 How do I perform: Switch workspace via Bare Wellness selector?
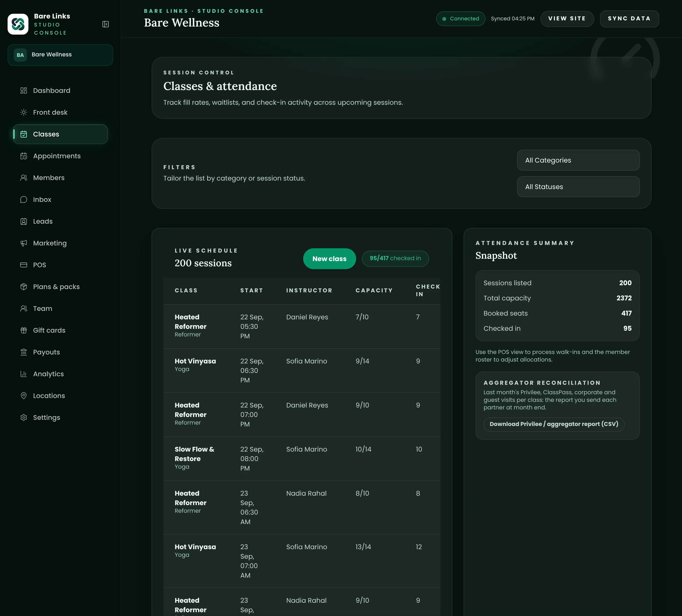[x=60, y=55]
